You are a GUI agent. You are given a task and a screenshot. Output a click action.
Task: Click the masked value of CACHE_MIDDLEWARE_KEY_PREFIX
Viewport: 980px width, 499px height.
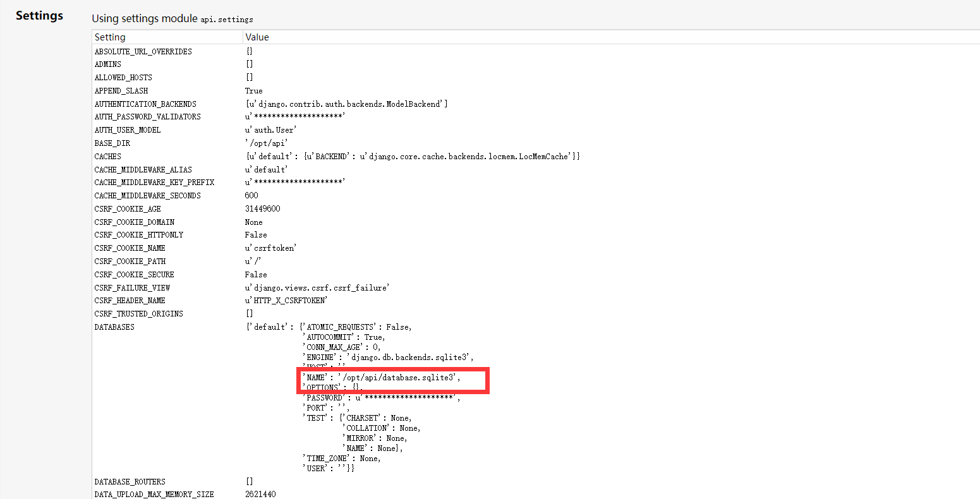[295, 183]
